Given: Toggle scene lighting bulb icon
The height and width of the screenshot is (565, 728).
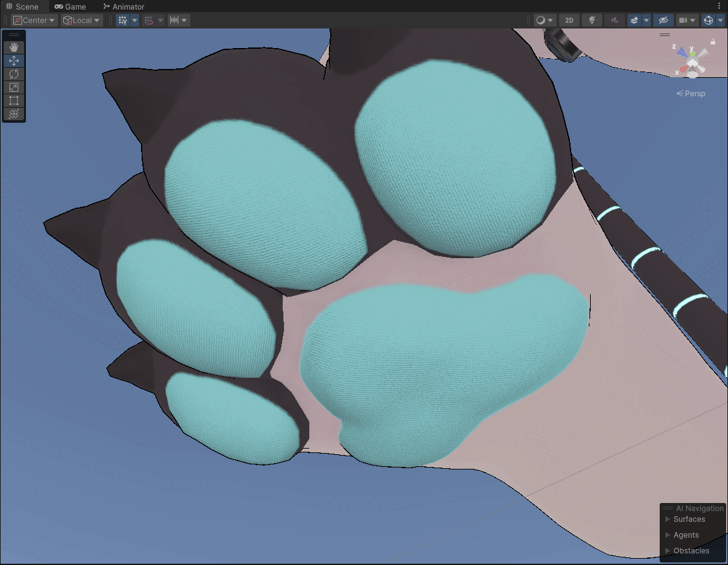Looking at the screenshot, I should pyautogui.click(x=592, y=20).
